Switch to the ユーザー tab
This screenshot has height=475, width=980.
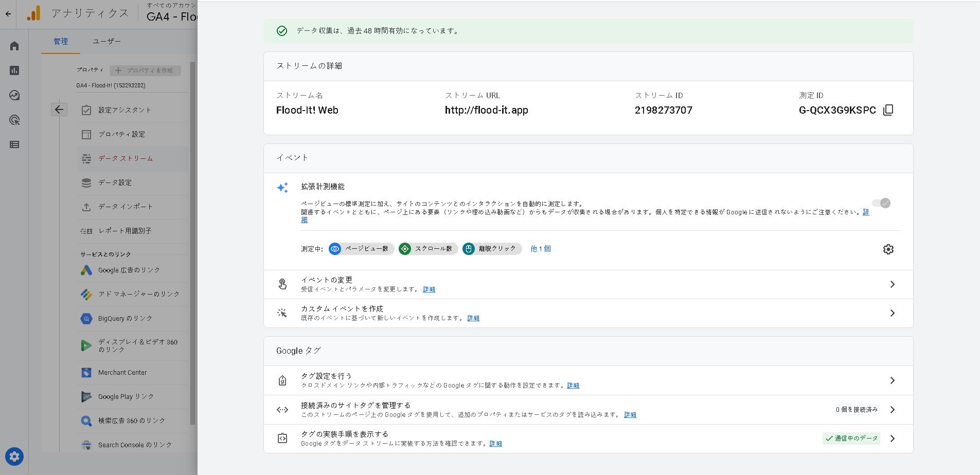tap(107, 41)
